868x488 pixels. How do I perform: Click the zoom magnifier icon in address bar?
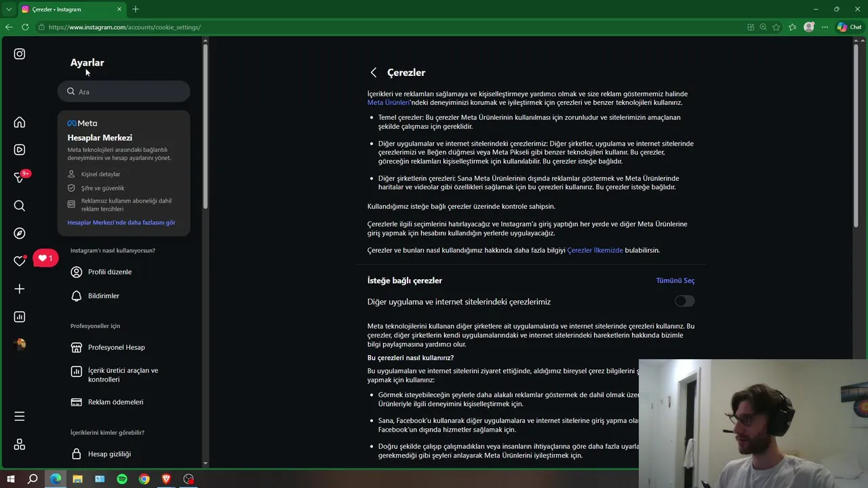(x=764, y=27)
